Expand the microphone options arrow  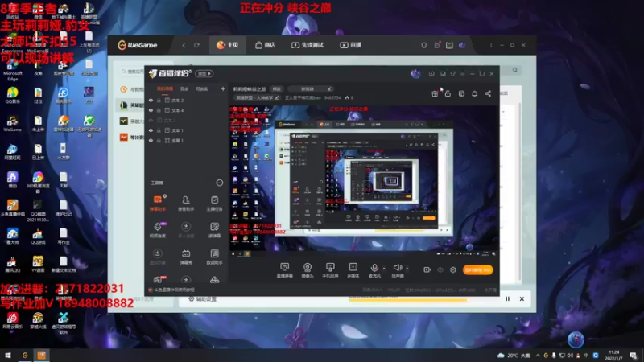384,269
